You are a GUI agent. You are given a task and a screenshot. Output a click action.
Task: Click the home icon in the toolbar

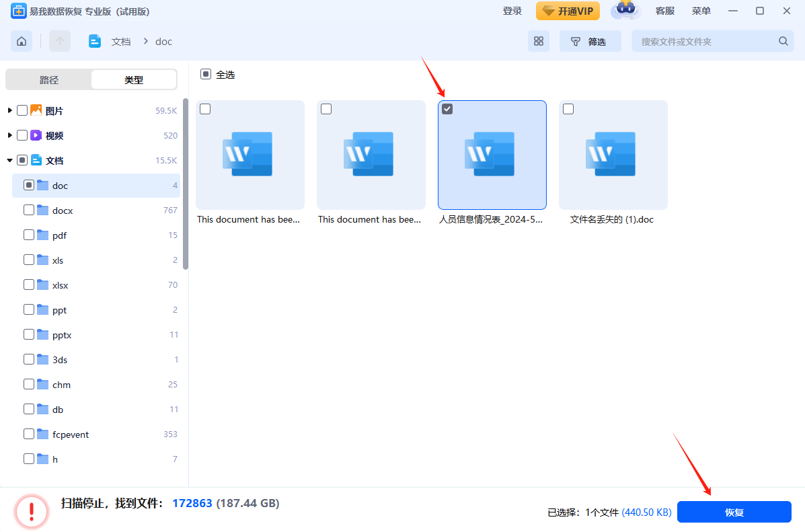click(22, 42)
